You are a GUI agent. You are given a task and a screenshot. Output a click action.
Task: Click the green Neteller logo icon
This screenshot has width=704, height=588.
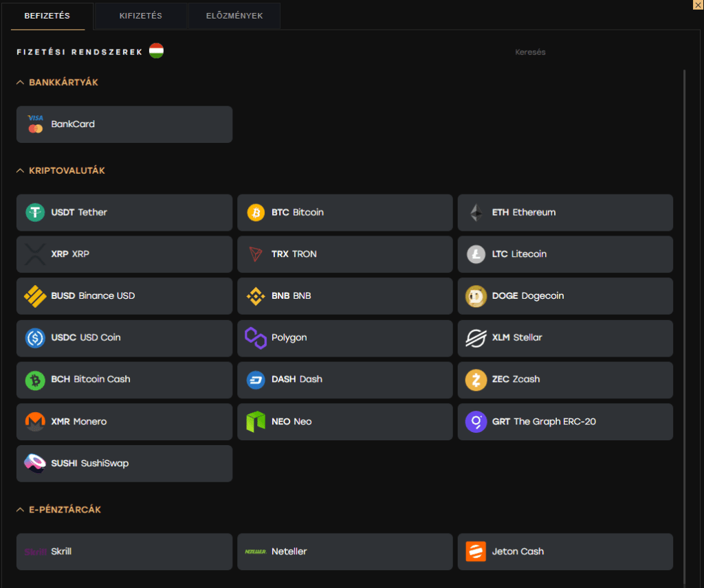click(256, 552)
